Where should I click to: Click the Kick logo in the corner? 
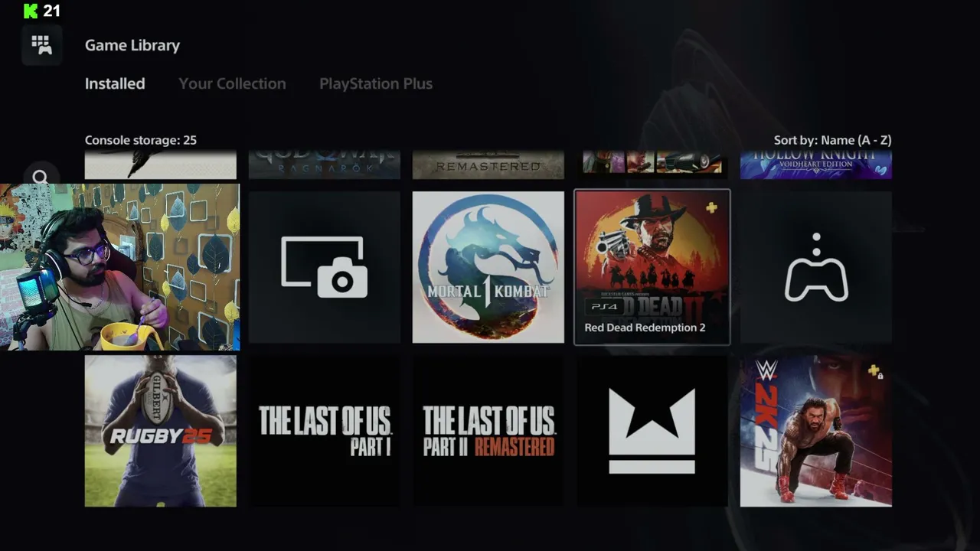tap(31, 11)
